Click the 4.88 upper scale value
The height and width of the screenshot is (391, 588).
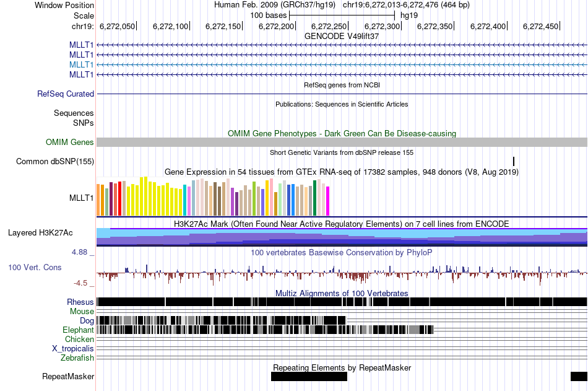pyautogui.click(x=80, y=252)
